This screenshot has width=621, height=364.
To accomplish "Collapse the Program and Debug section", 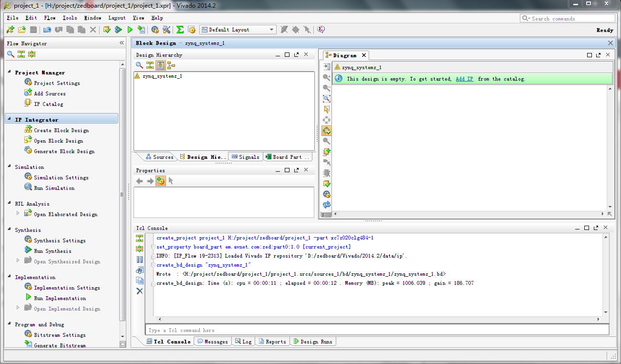I will 10,324.
